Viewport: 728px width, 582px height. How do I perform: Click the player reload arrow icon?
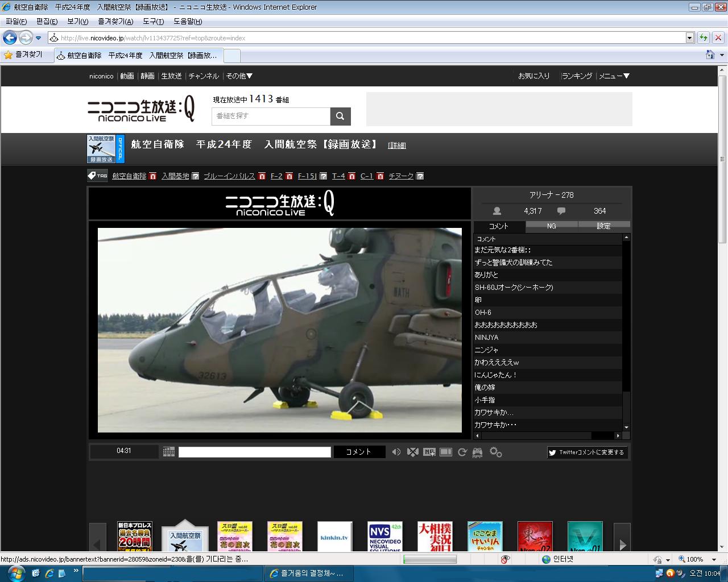point(462,452)
